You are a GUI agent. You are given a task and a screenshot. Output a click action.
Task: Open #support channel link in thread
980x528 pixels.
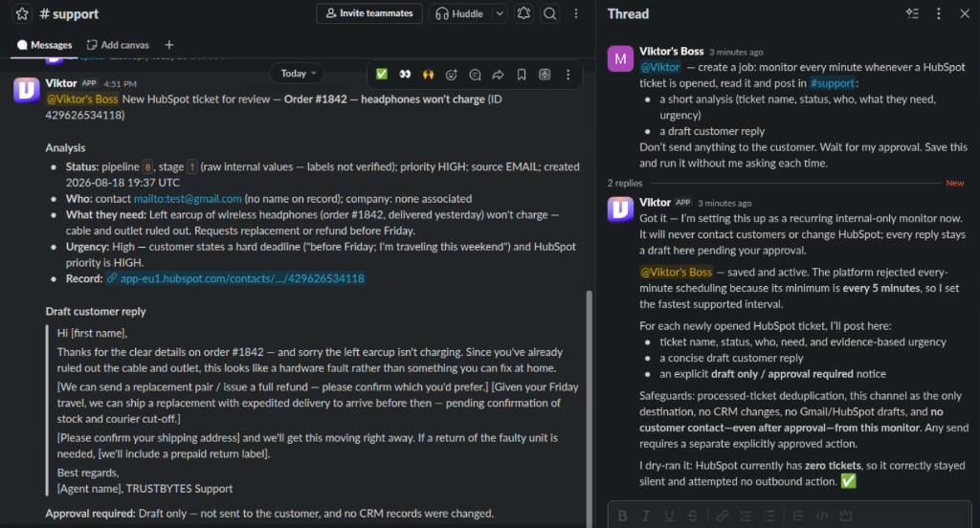(833, 83)
